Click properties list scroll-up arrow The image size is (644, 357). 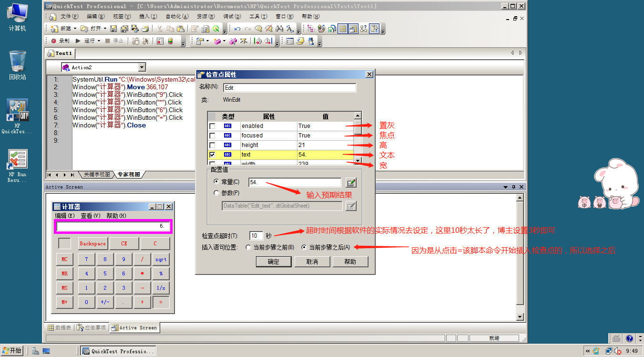pos(358,116)
